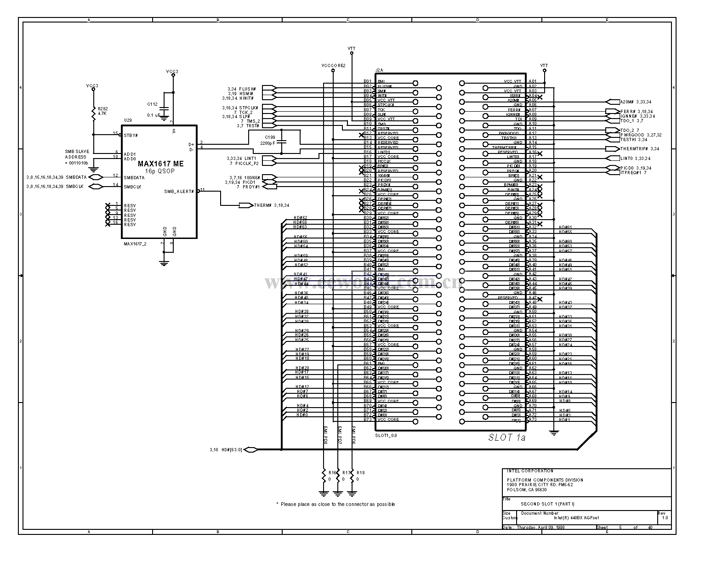Screen dimensions: 728x562
Task: Click the STPCLK# signal label
Action: pyautogui.click(x=240, y=108)
